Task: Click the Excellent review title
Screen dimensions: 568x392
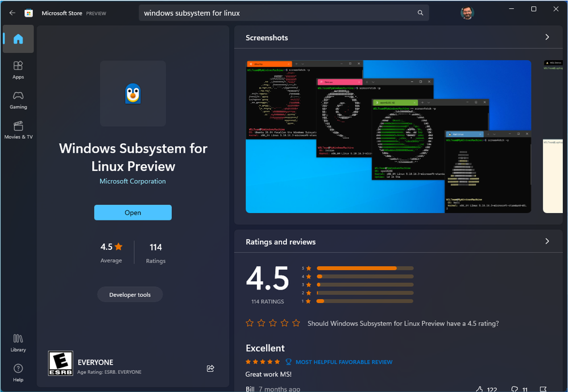Action: pos(265,348)
